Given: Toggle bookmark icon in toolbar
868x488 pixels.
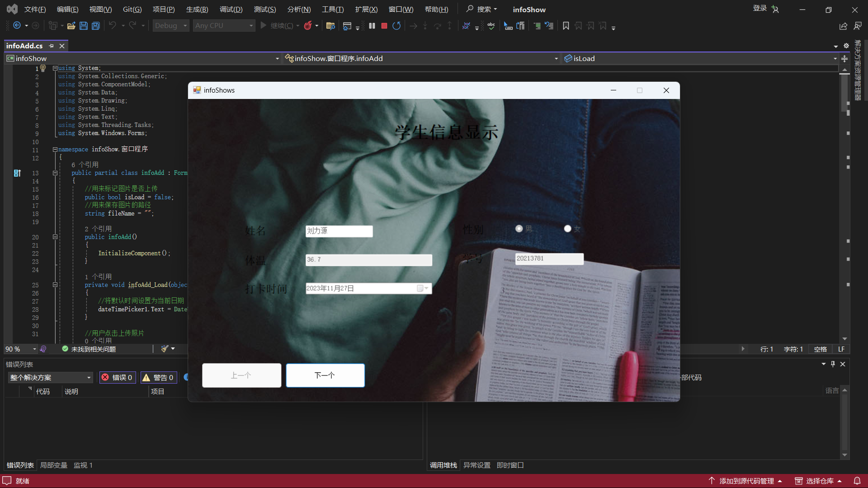Looking at the screenshot, I should click(566, 26).
